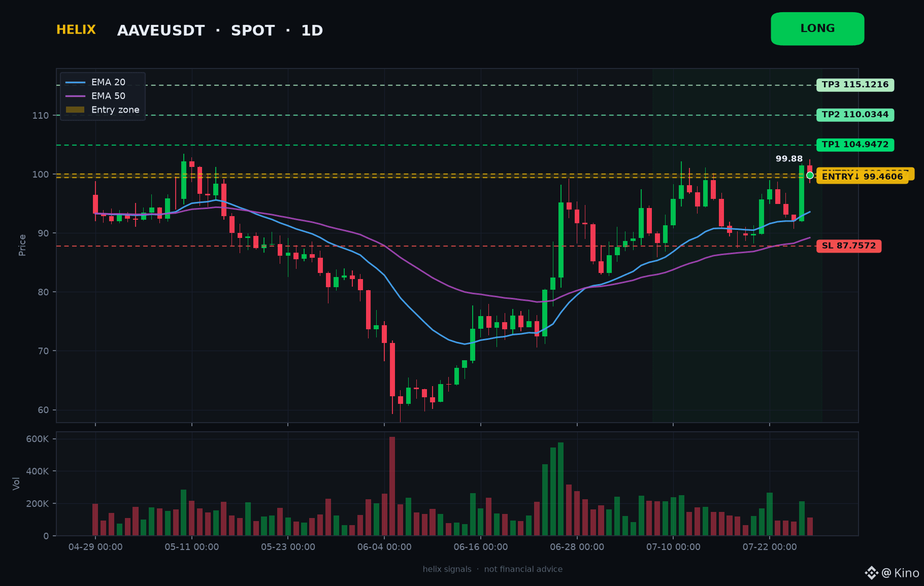Click the Price axis title

22,245
